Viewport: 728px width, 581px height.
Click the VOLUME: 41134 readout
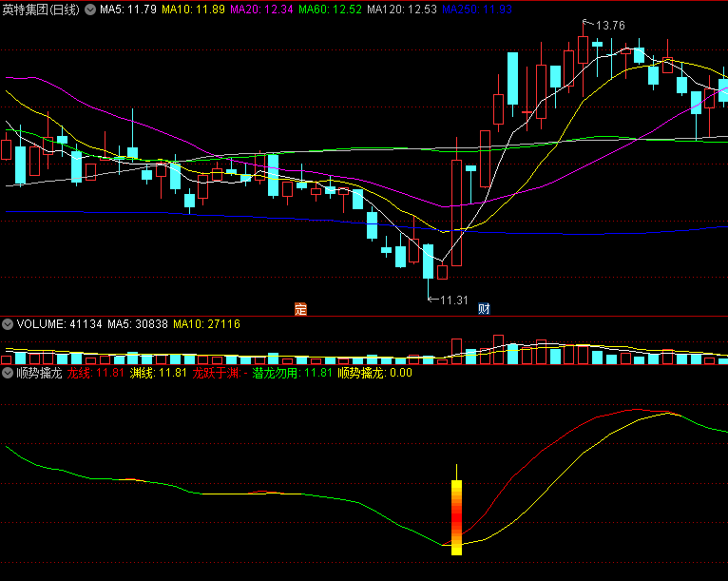click(x=60, y=324)
